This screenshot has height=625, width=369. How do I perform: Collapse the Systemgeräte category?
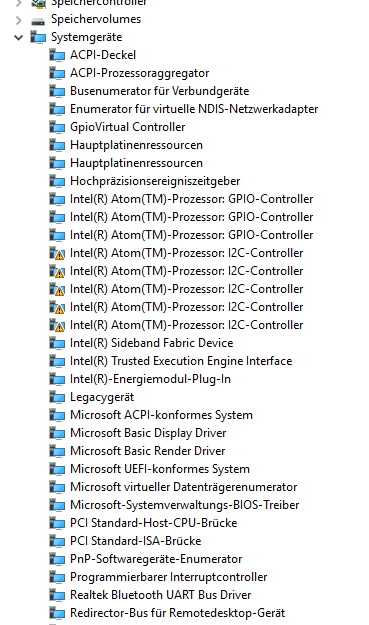pos(18,37)
